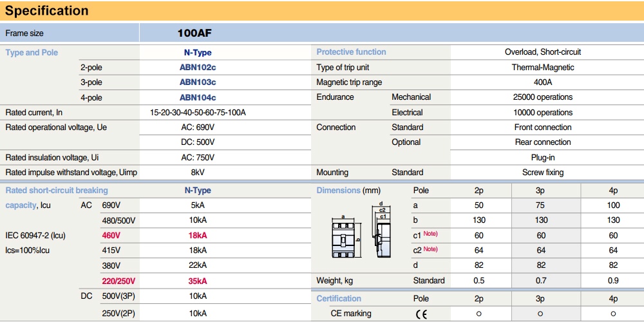The width and height of the screenshot is (644, 322).
Task: Click the Specification heading
Action: pos(46,11)
